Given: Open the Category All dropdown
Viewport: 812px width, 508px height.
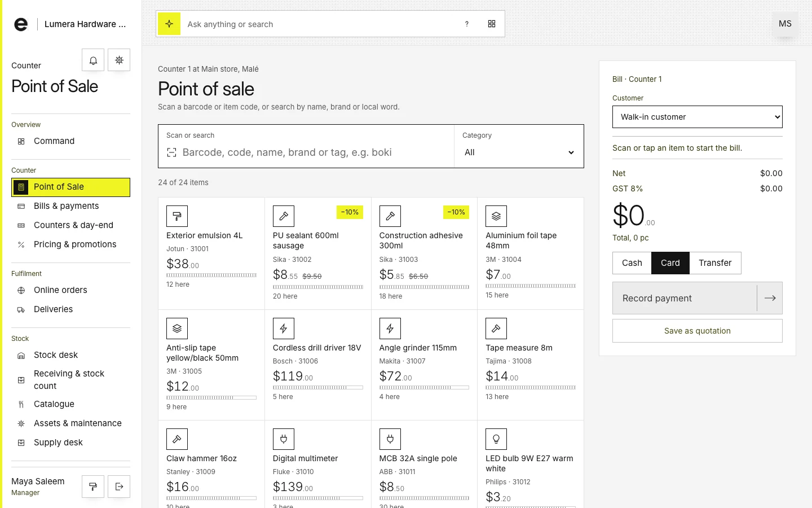Looking at the screenshot, I should pyautogui.click(x=519, y=152).
